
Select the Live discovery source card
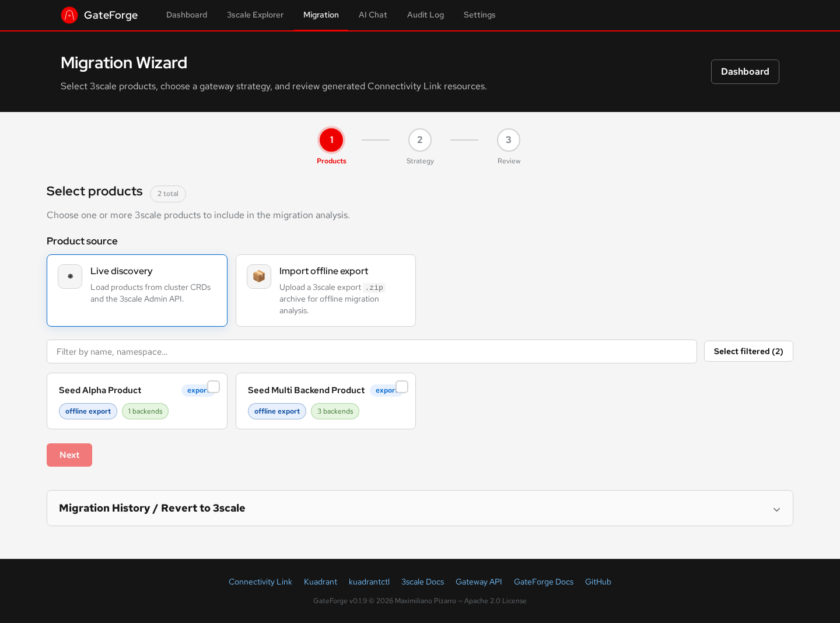[137, 290]
